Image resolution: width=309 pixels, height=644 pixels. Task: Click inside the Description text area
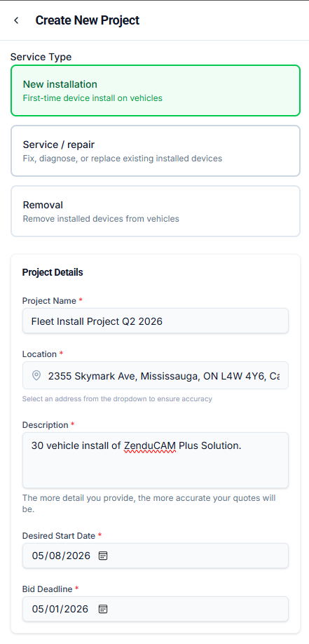click(155, 460)
